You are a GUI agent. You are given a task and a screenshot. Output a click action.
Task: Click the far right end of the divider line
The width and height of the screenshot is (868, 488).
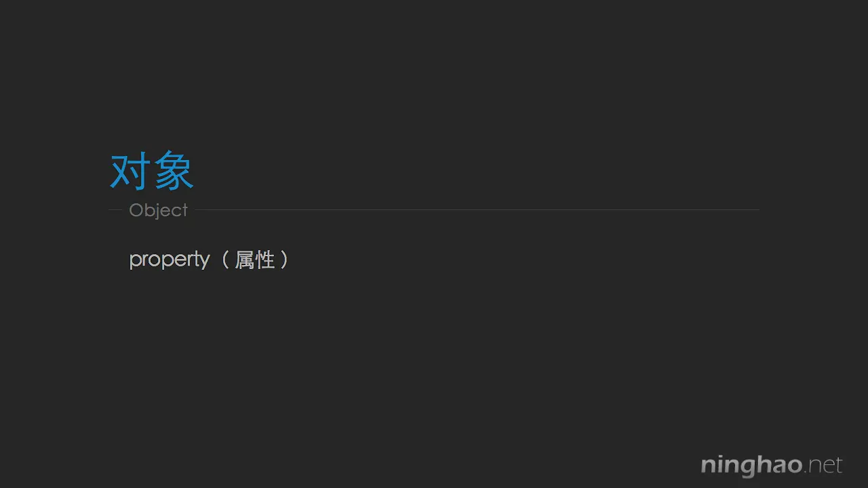tap(757, 210)
